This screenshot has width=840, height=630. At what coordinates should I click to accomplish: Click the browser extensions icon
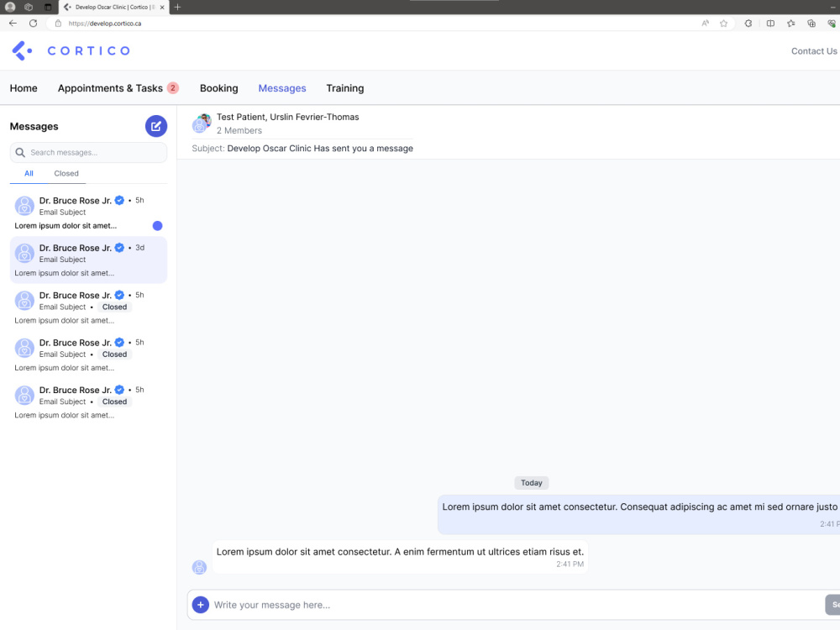(748, 23)
